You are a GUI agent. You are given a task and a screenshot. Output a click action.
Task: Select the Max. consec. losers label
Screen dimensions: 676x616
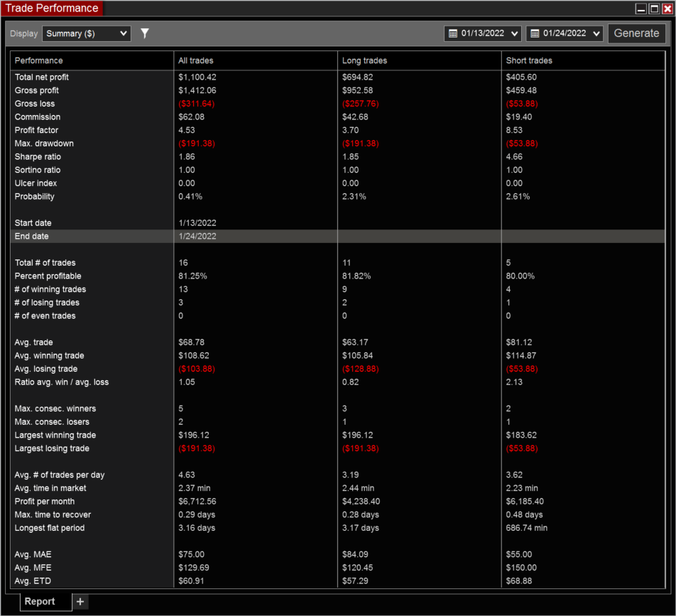tap(52, 422)
